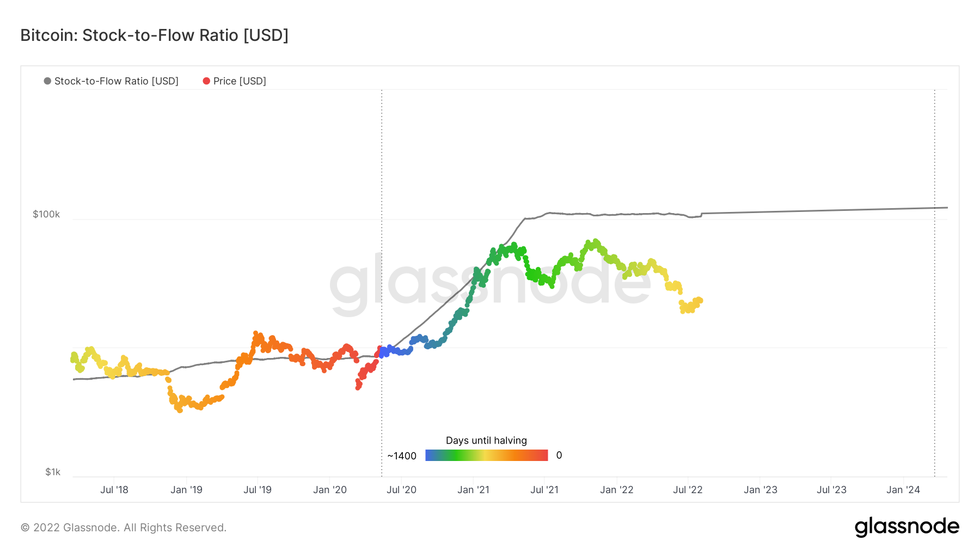Click the glassnode logo at bottom right
This screenshot has height=552, width=980.
[906, 527]
